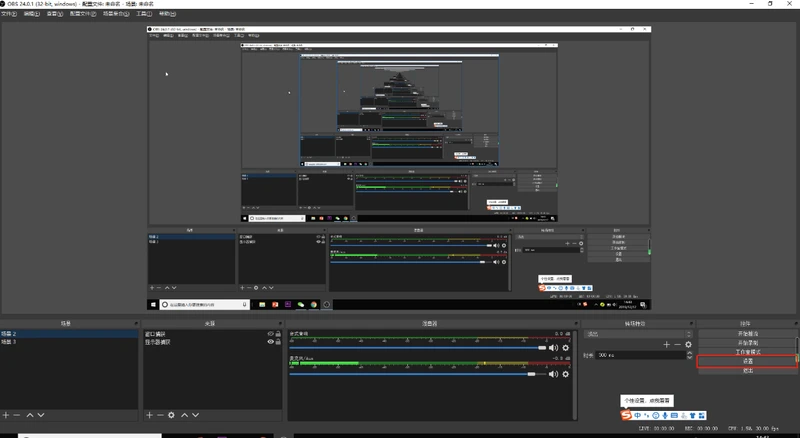The image size is (800, 438).
Task: Pop out the Audio Mixer dock using its header icon
Action: [576, 324]
